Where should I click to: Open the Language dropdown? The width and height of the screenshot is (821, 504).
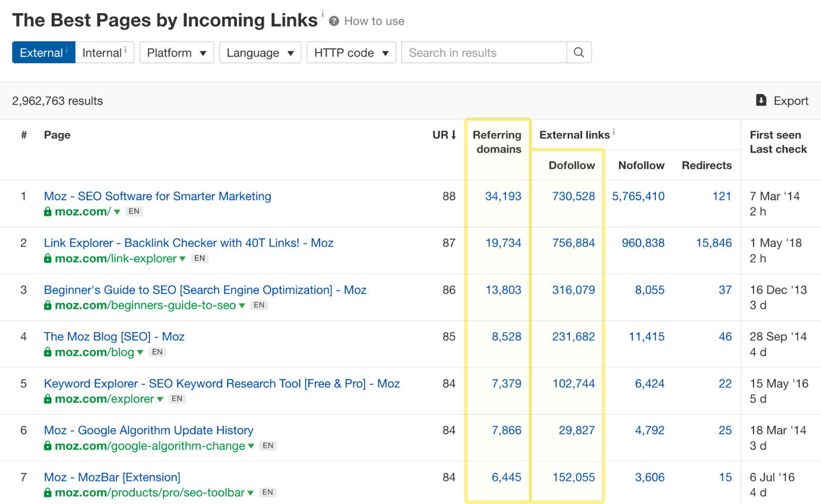click(x=260, y=52)
